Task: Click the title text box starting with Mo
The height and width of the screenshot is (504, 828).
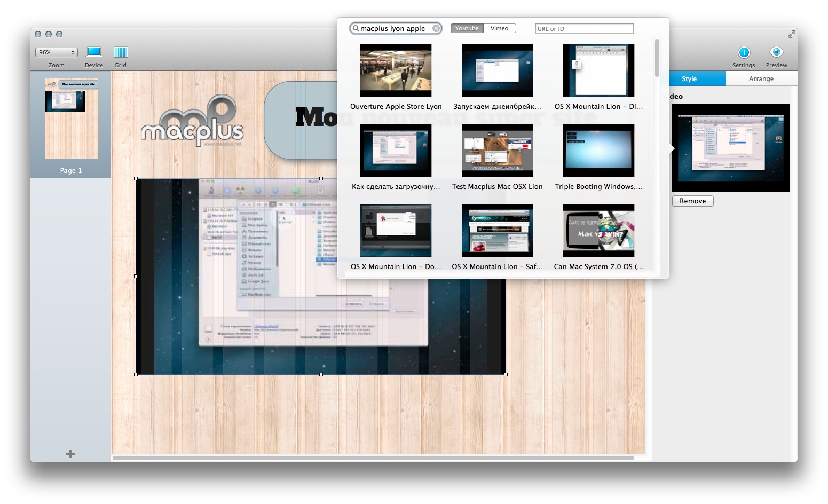Action: tap(301, 120)
